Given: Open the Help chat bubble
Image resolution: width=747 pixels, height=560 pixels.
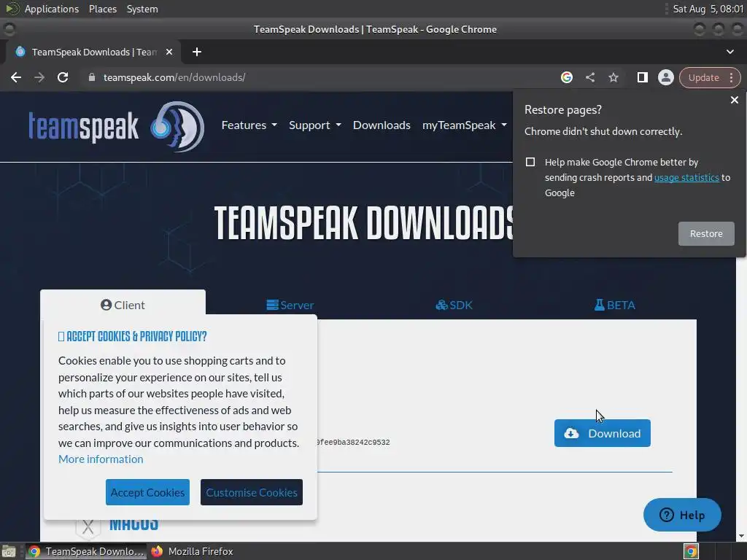Looking at the screenshot, I should (682, 515).
